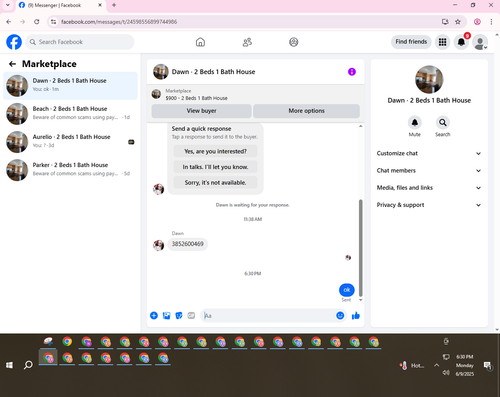The image size is (500, 397).
Task: Expand Media, files and links section
Action: coord(429,188)
